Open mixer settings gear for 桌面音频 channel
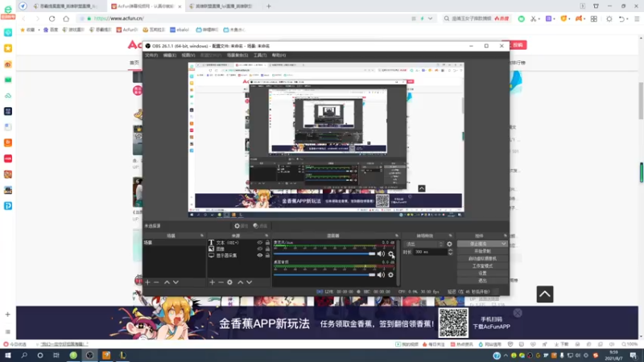This screenshot has width=644, height=362. click(390, 274)
